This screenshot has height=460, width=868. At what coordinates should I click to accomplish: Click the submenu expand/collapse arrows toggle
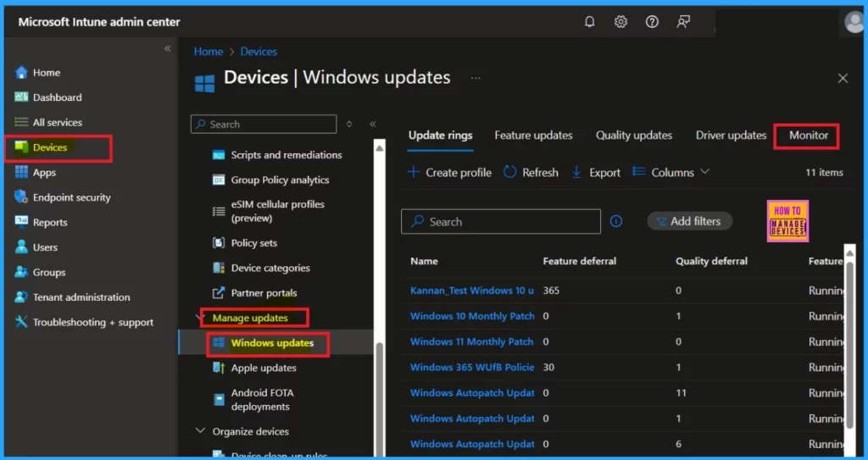(349, 124)
